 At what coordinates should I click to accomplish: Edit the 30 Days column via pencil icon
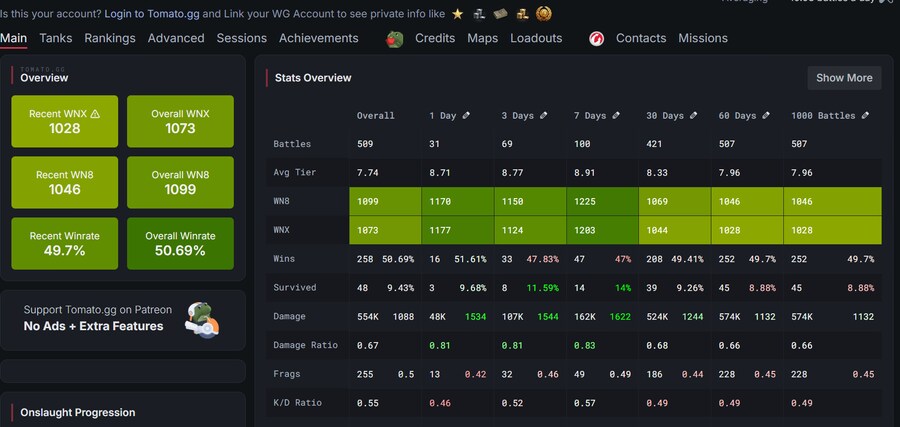[x=692, y=116]
